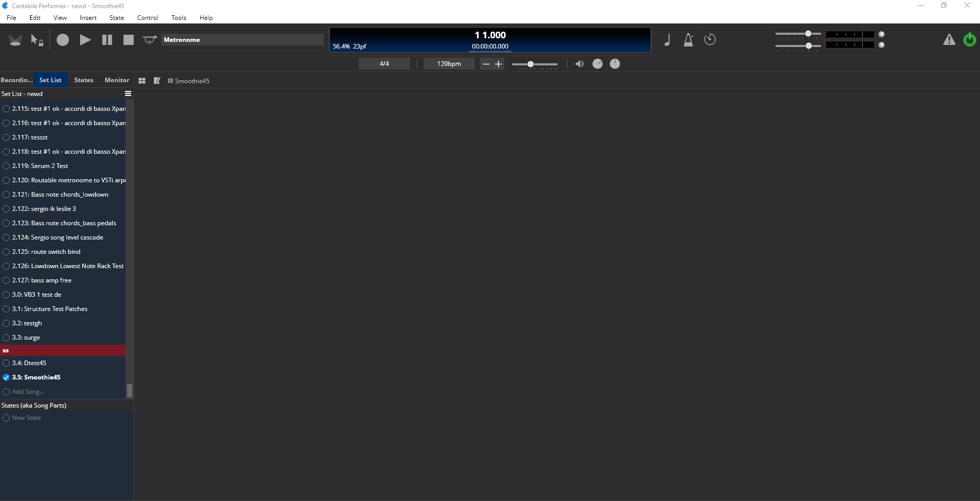Click the tap tempo note icon

(x=667, y=40)
